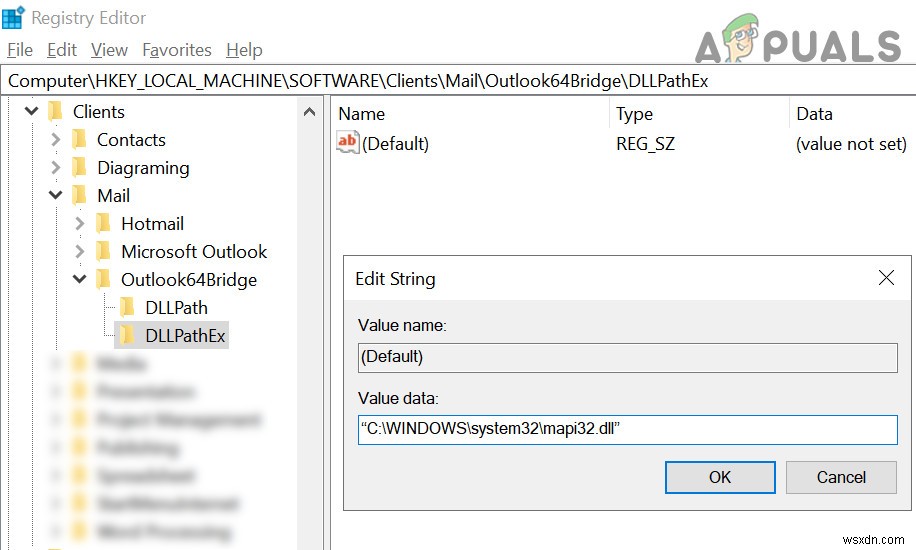Select the DLLPathEx folder icon

tap(127, 335)
